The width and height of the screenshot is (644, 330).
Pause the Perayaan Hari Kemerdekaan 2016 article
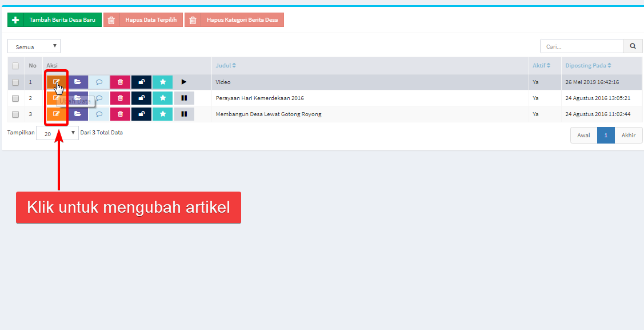point(184,98)
